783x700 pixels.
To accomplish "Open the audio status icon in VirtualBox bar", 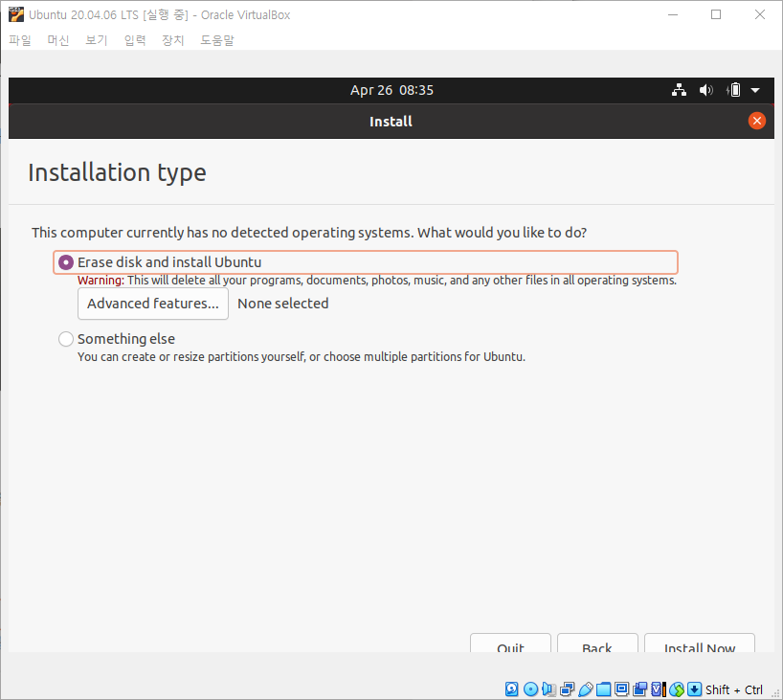I will [548, 689].
